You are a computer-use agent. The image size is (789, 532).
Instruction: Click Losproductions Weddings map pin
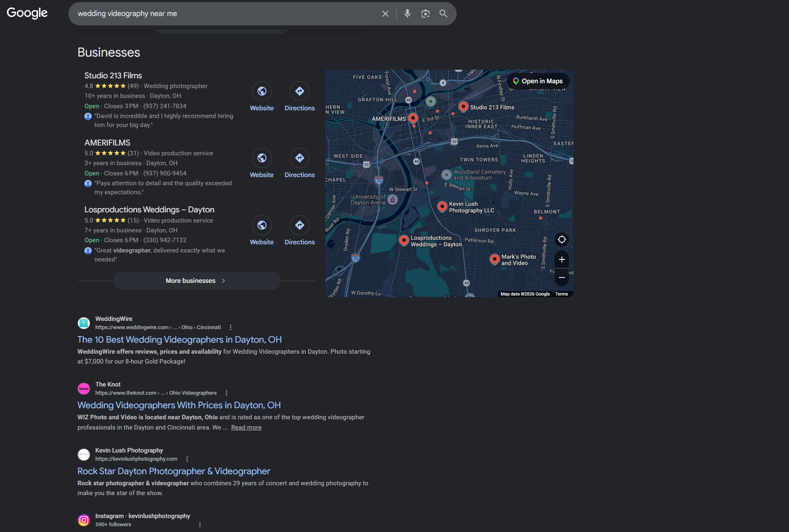pyautogui.click(x=404, y=240)
